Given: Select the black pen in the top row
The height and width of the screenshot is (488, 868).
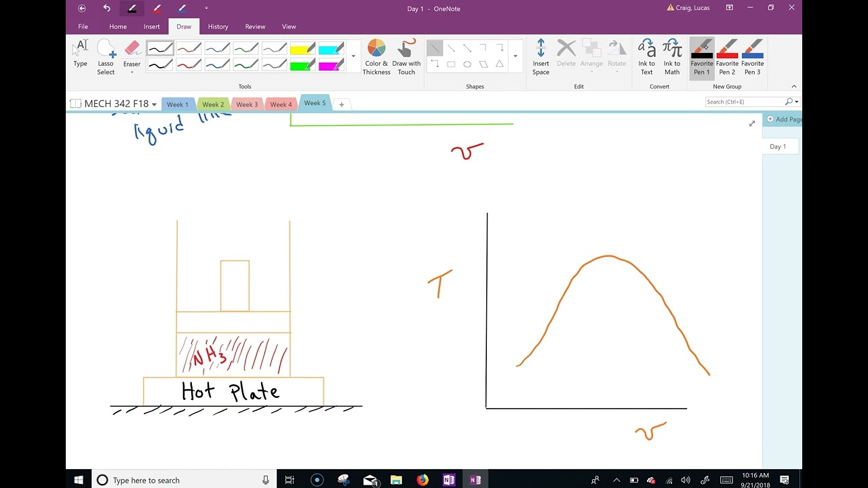Looking at the screenshot, I should 160,49.
